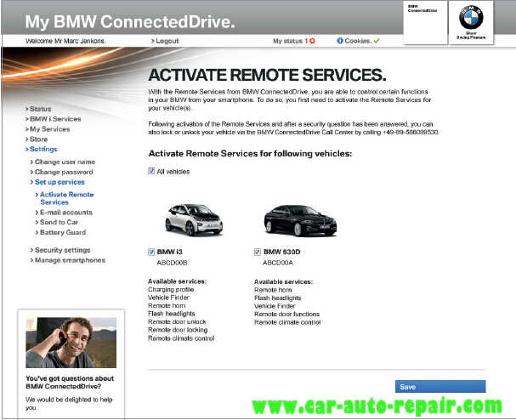Click the BMW i3 car image
The width and height of the screenshot is (516, 420).
point(194,219)
